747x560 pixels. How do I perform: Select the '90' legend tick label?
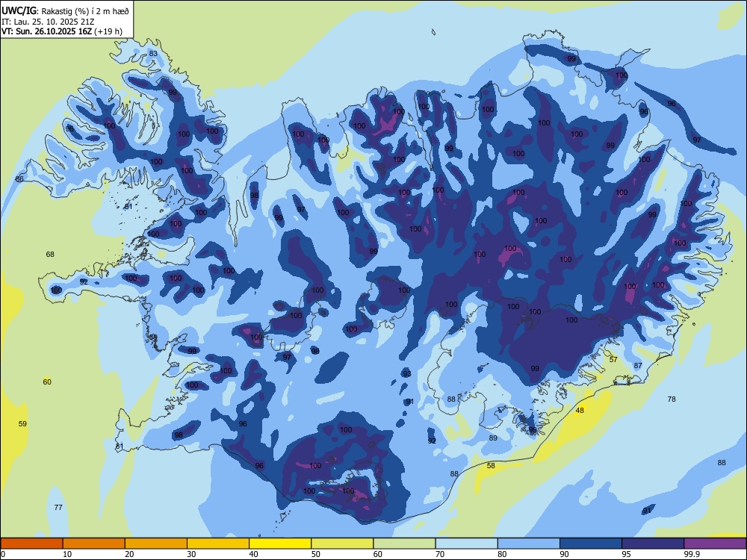pos(564,554)
